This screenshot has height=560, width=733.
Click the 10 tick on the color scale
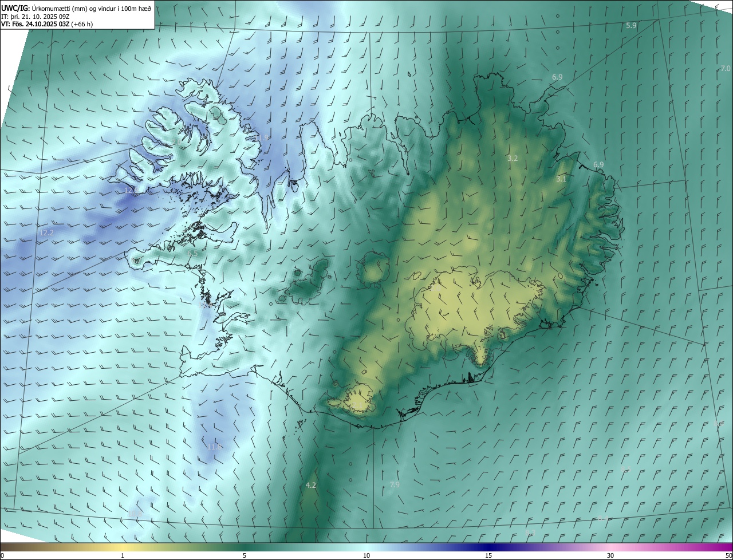coord(366,556)
